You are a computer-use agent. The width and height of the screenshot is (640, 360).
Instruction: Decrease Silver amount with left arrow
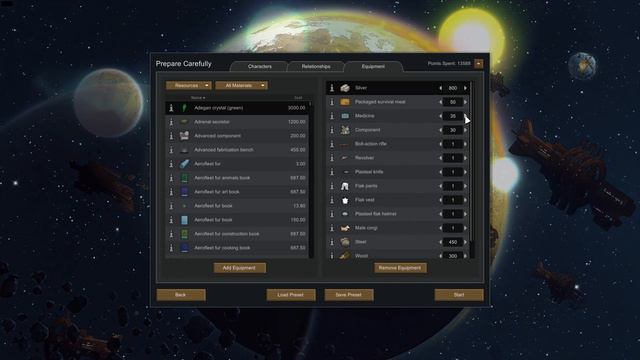[x=440, y=88]
